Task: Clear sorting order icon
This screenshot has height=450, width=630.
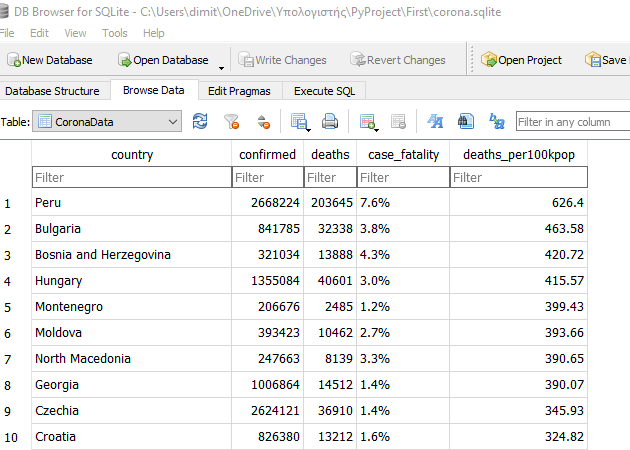Action: (x=263, y=121)
